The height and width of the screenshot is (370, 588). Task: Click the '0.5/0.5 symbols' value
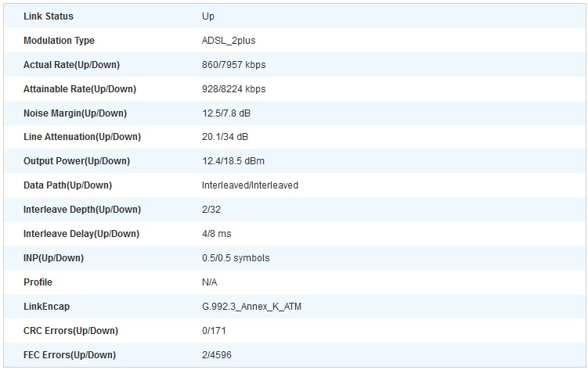pos(236,258)
